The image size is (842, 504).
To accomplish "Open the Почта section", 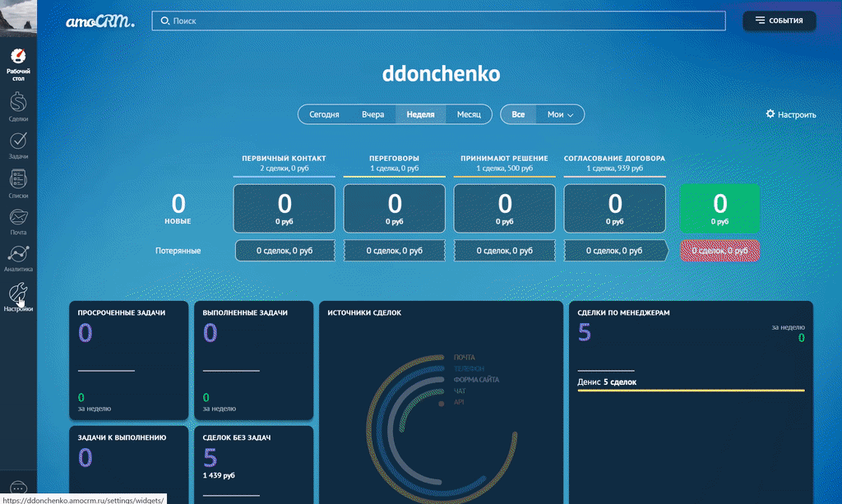I will click(x=18, y=216).
